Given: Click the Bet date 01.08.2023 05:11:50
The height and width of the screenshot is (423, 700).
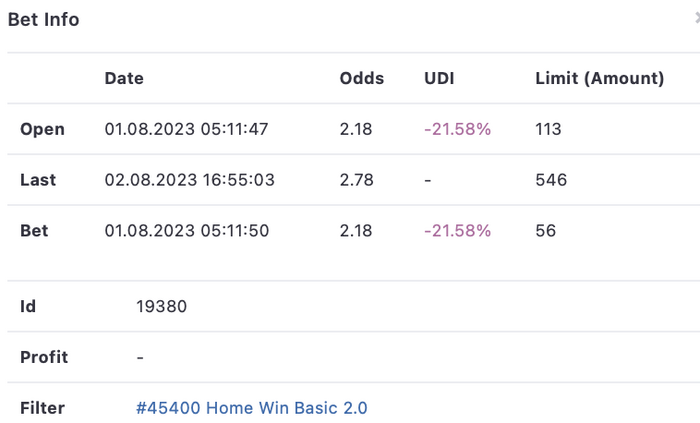Looking at the screenshot, I should click(x=186, y=231).
